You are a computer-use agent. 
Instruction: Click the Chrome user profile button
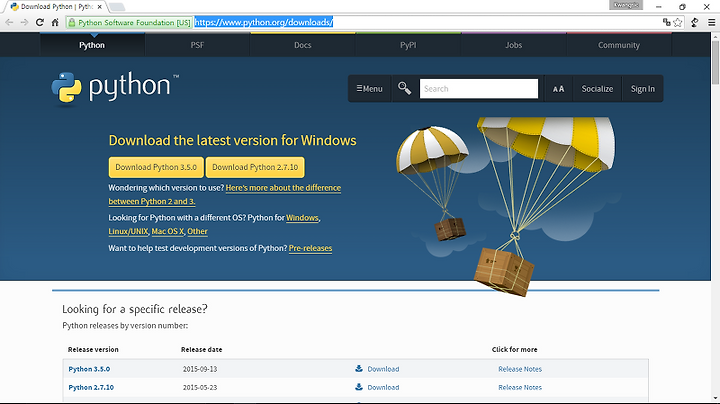pos(626,5)
